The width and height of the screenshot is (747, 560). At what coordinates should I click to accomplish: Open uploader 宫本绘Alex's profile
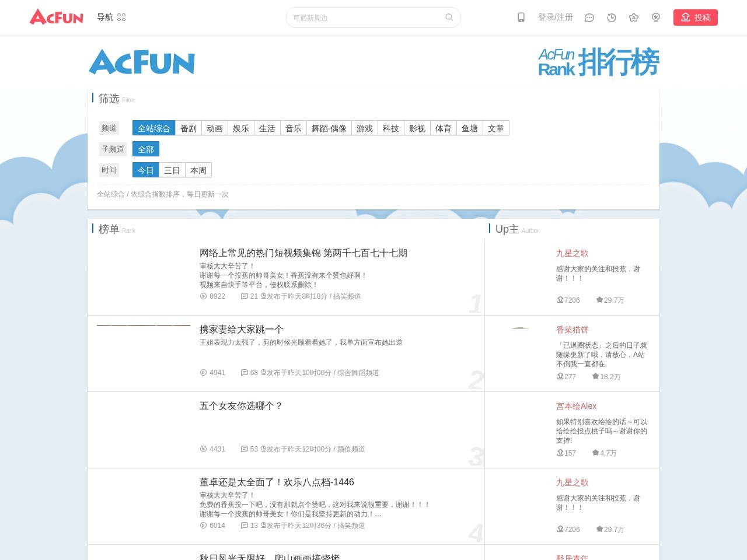(576, 406)
